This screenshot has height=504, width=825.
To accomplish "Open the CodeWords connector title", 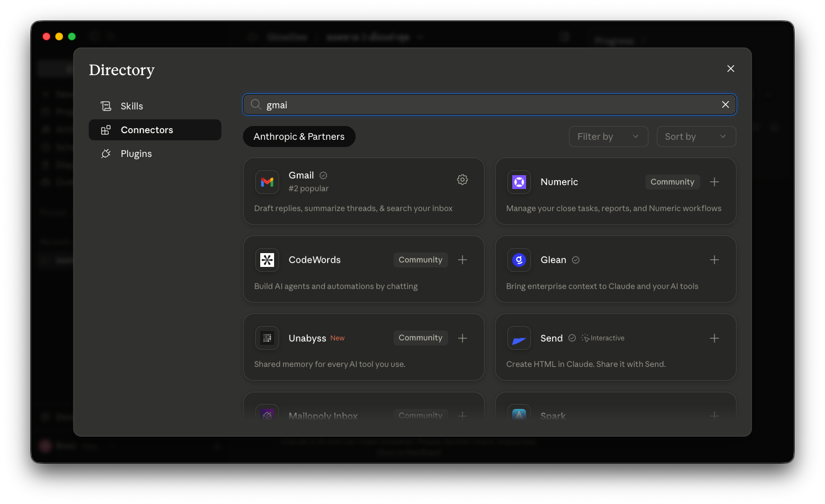I will (x=314, y=260).
